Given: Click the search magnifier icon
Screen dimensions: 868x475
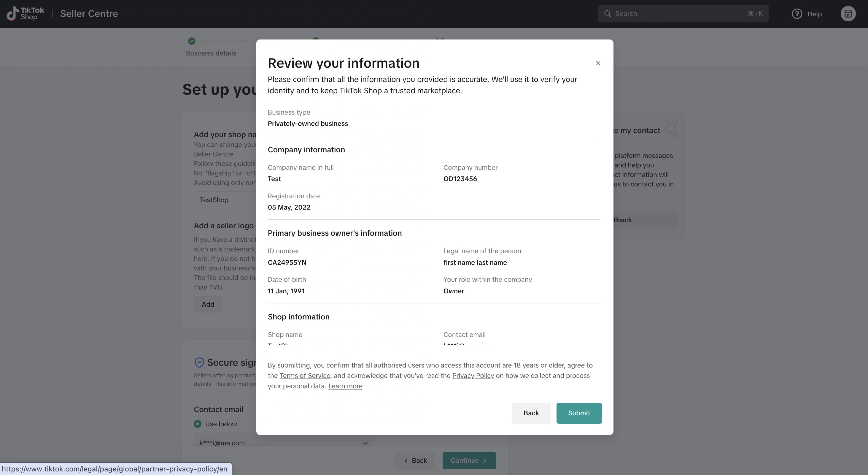Looking at the screenshot, I should tap(607, 13).
